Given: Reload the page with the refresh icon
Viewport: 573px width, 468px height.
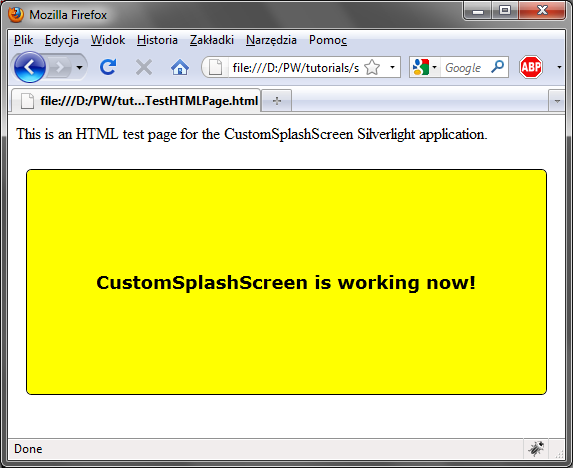Looking at the screenshot, I should click(x=108, y=67).
